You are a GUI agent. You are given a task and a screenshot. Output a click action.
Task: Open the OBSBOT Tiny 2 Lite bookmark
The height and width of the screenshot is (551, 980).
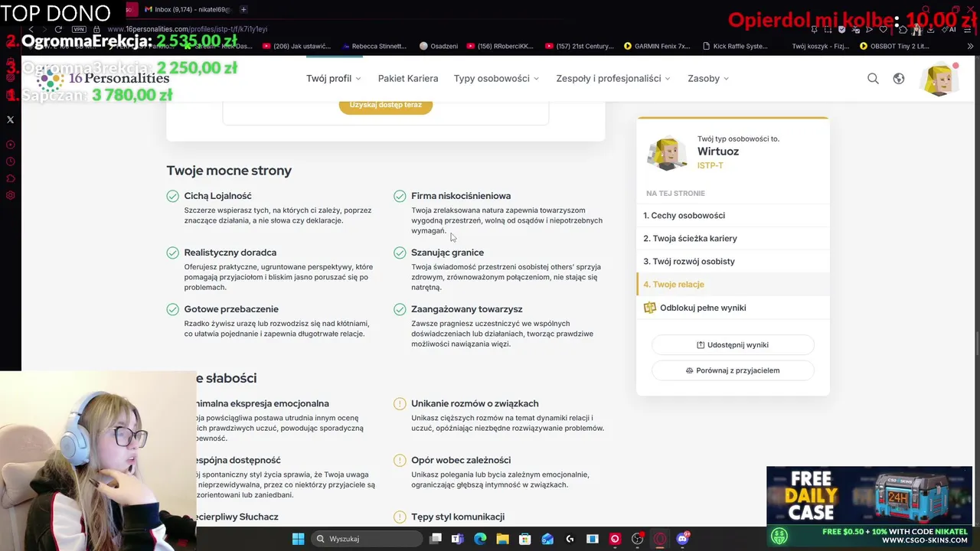coord(894,46)
